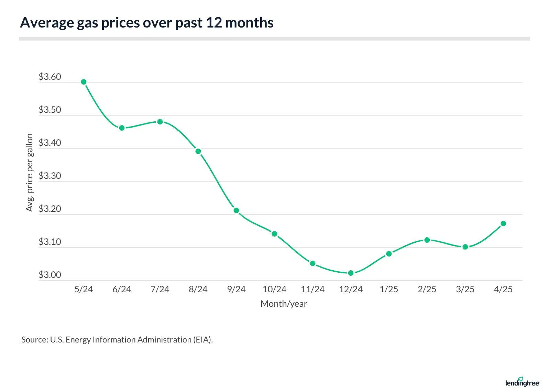Click the Month/year axis title
The height and width of the screenshot is (392, 550).
(x=284, y=304)
